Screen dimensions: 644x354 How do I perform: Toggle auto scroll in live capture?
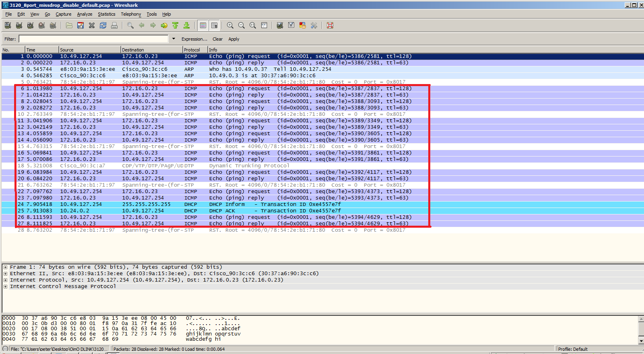click(215, 25)
